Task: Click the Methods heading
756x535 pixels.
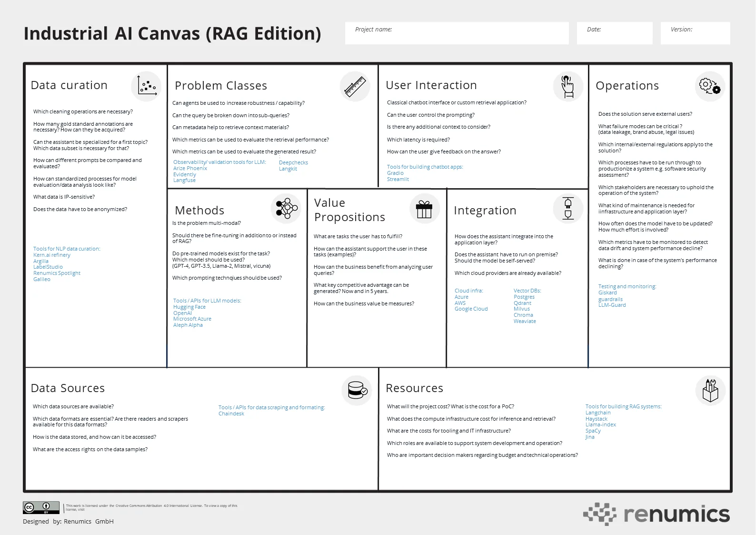Action: coord(199,211)
